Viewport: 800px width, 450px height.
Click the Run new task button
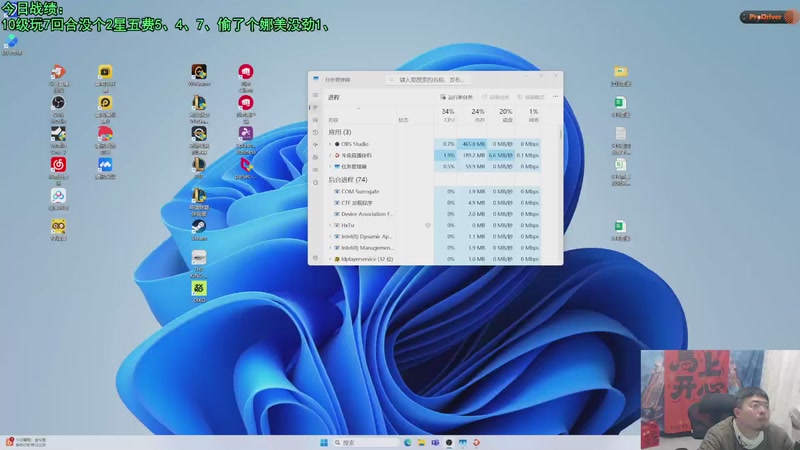[x=457, y=97]
